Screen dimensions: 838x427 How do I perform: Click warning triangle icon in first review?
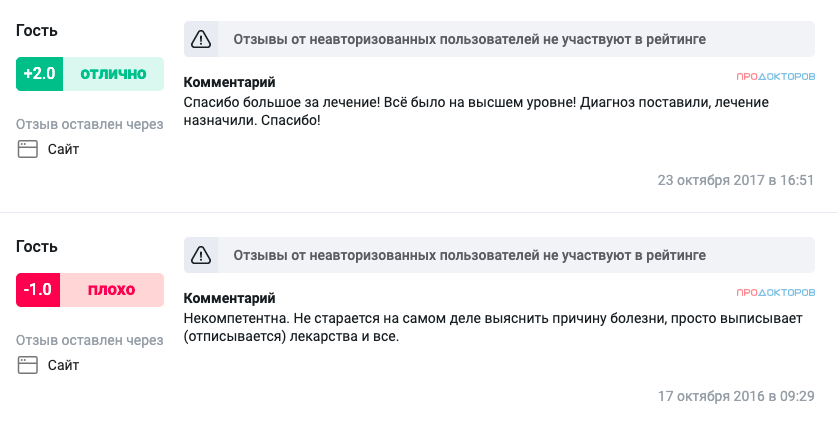[201, 39]
